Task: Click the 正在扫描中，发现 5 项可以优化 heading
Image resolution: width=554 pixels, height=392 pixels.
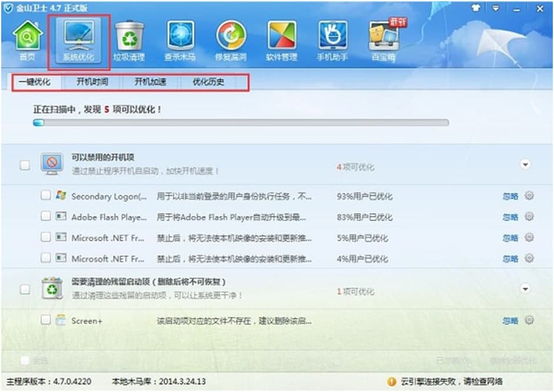Action: (97, 109)
